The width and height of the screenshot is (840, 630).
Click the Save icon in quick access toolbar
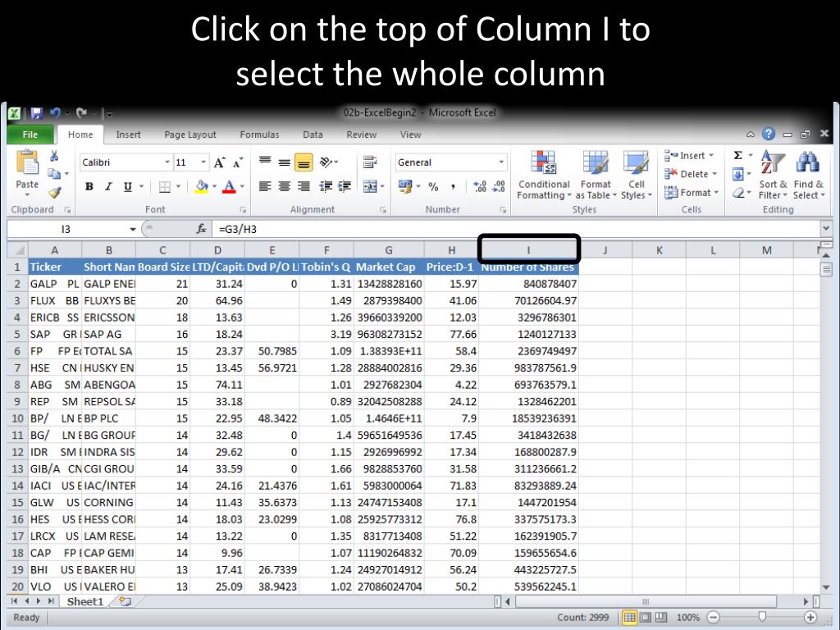[36, 113]
